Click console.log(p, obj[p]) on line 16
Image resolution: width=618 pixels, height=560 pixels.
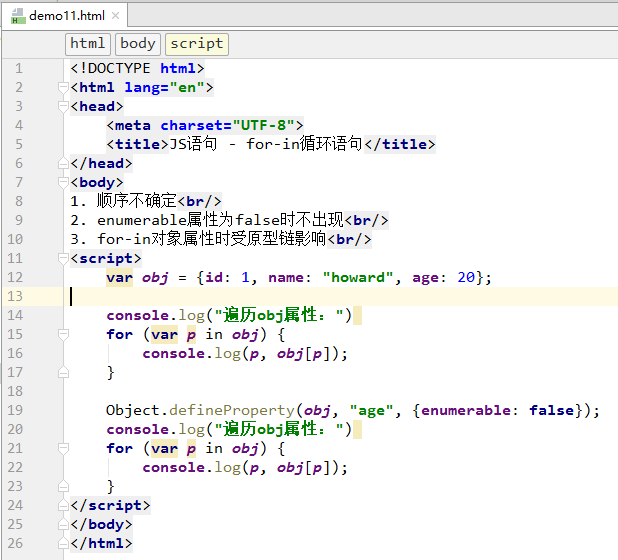pyautogui.click(x=242, y=353)
